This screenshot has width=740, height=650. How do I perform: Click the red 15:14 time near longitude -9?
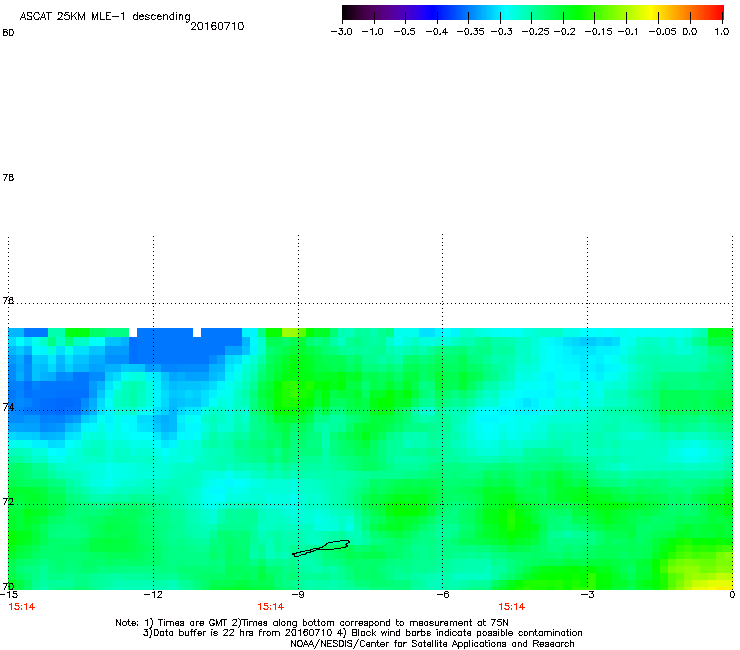[270, 607]
